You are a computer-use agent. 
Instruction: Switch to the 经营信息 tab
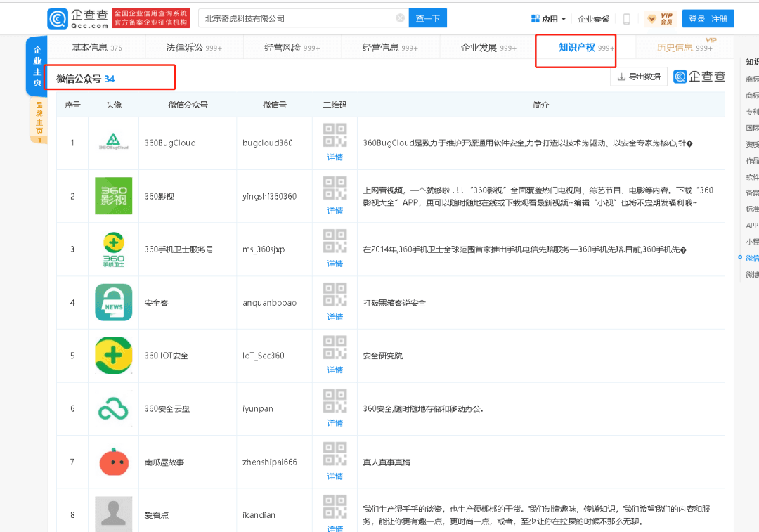[x=389, y=48]
